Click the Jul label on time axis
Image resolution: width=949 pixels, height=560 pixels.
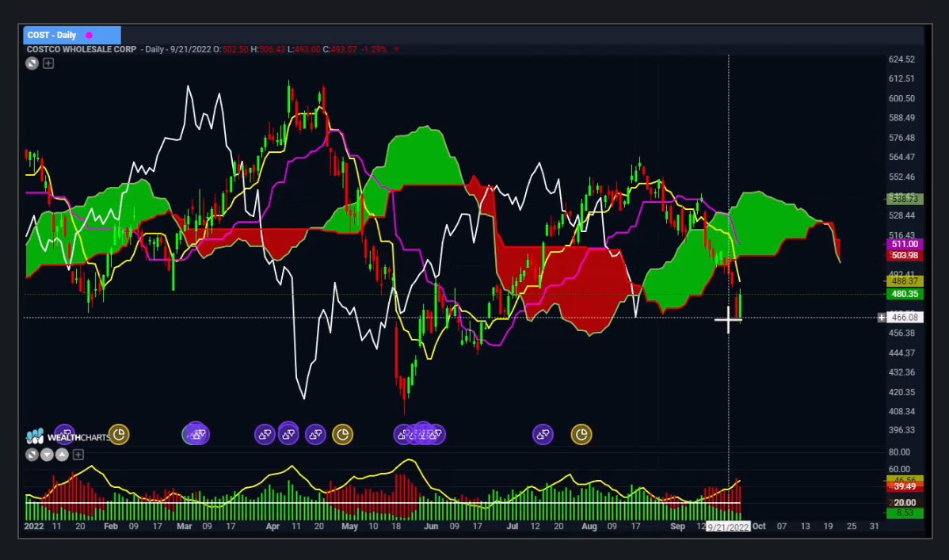pos(512,526)
